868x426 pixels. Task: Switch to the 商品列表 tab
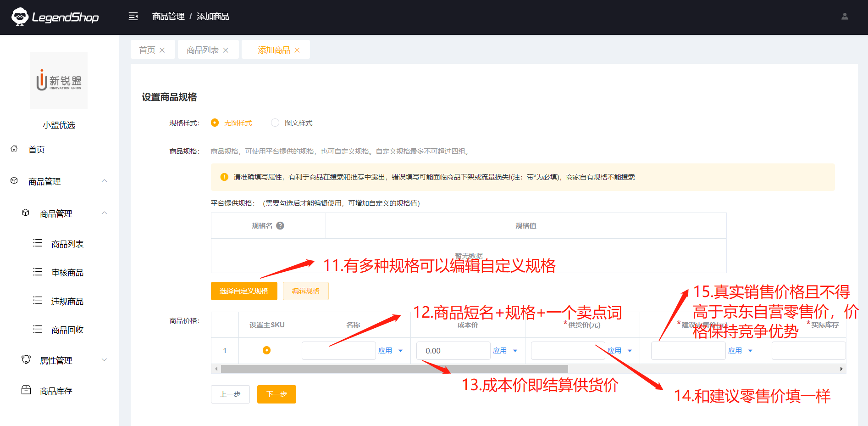tap(203, 50)
